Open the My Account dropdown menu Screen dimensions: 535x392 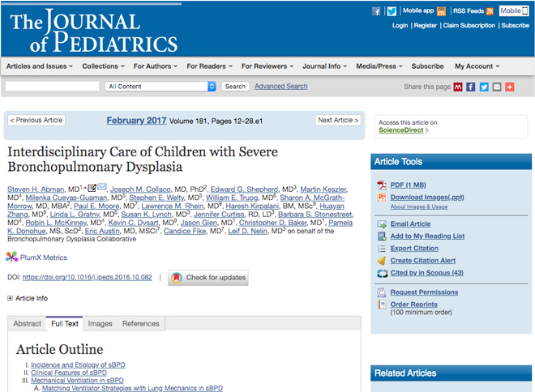point(477,66)
